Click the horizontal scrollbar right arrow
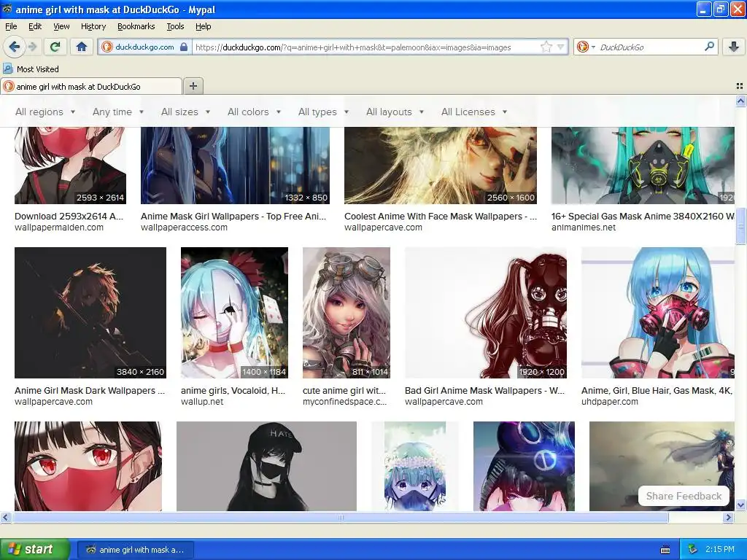This screenshot has height=560, width=747. (x=729, y=517)
